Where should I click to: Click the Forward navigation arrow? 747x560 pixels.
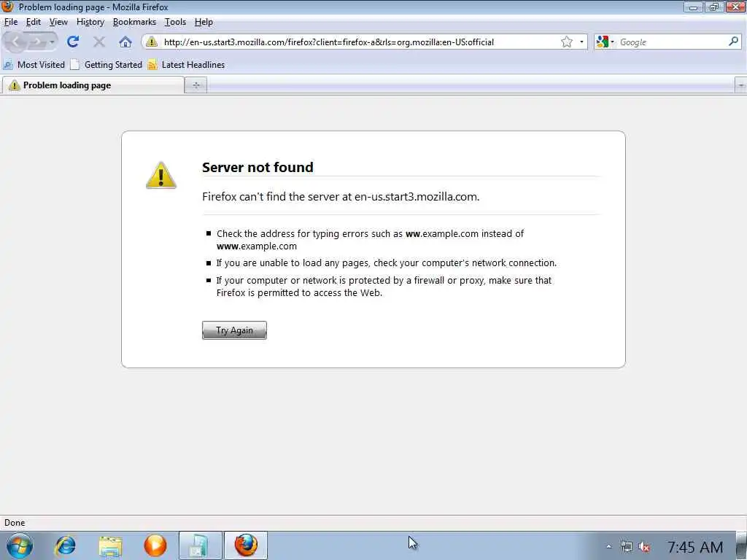click(36, 42)
